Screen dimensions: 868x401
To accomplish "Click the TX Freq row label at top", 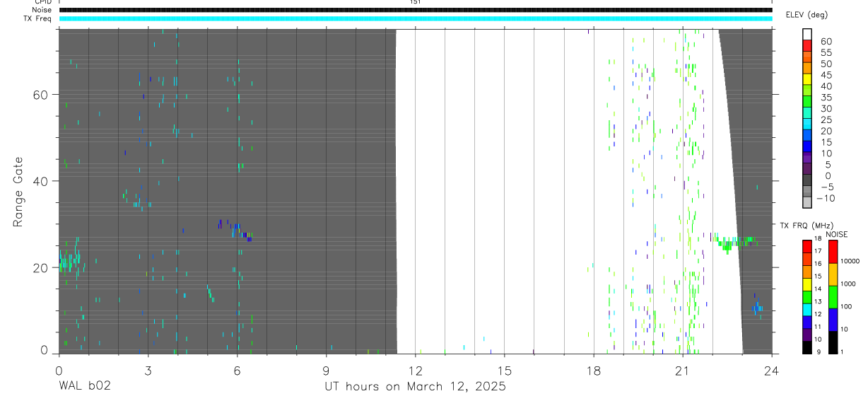I will pos(39,18).
